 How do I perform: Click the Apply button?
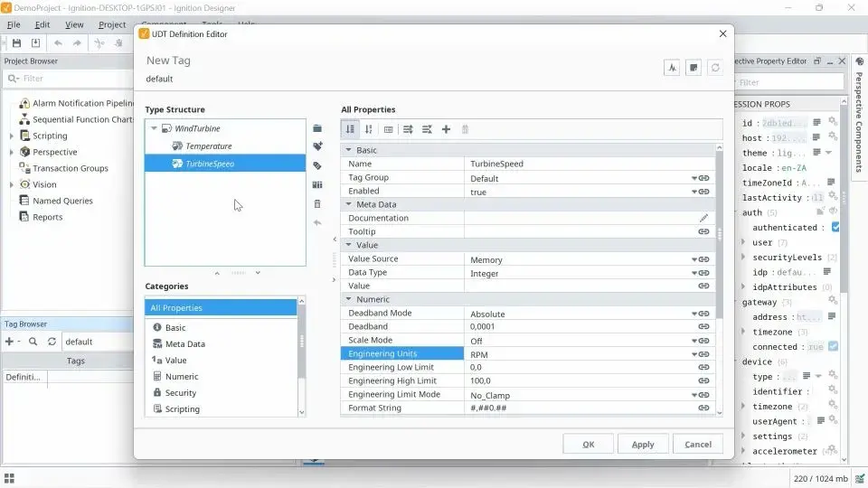tap(643, 444)
